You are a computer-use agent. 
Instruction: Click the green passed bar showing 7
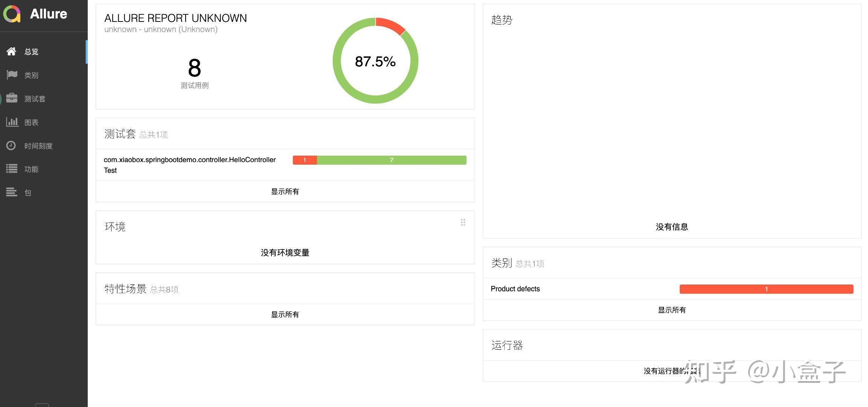(391, 160)
